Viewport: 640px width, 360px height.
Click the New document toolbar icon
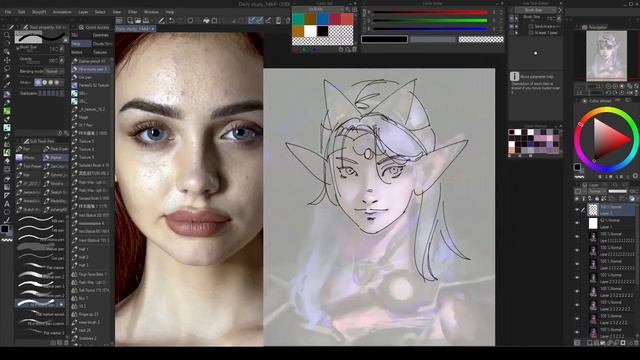(x=130, y=20)
